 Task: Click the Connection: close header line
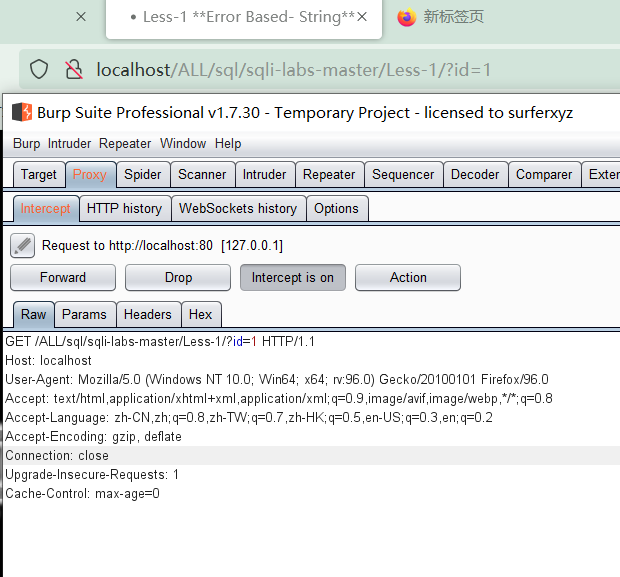coord(57,455)
